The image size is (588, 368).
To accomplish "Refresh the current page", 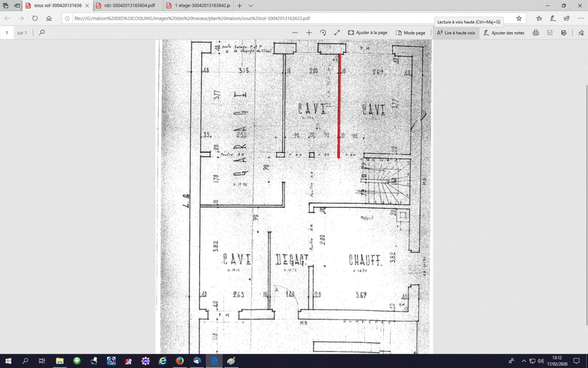I will [x=35, y=18].
